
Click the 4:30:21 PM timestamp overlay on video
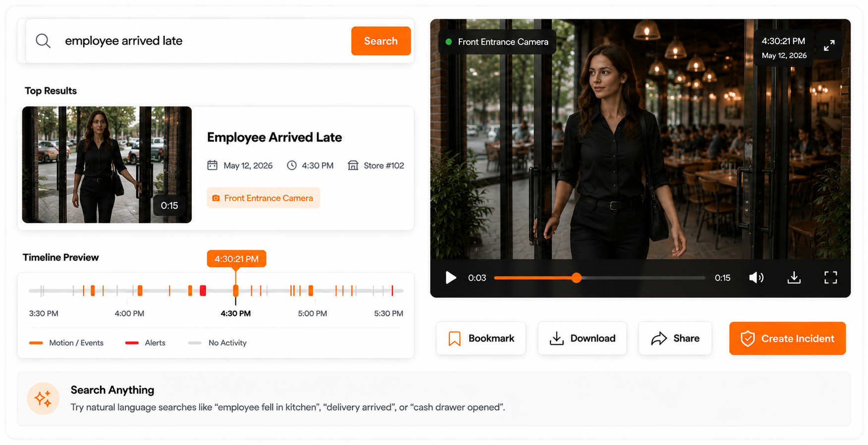pos(783,41)
